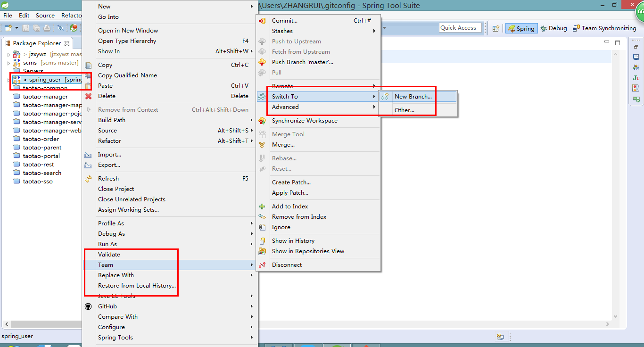Click the New wizard toolbar icon
This screenshot has width=644, height=347.
pos(8,28)
